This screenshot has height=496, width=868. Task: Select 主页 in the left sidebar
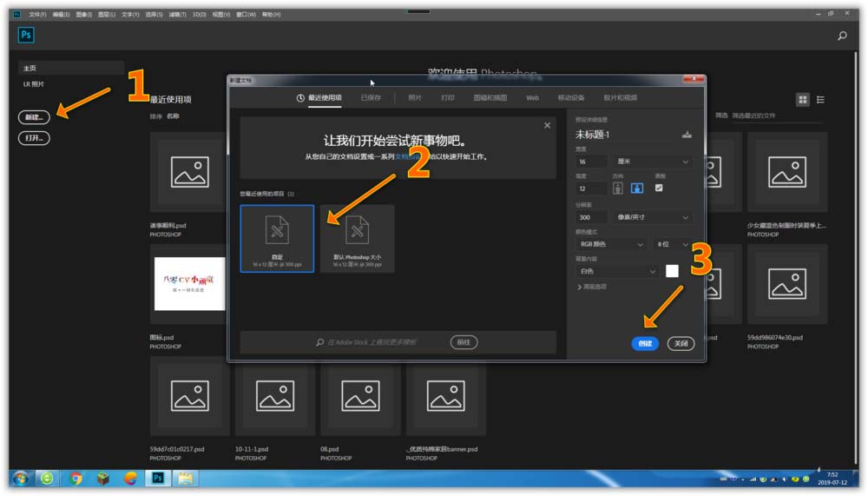(x=71, y=68)
